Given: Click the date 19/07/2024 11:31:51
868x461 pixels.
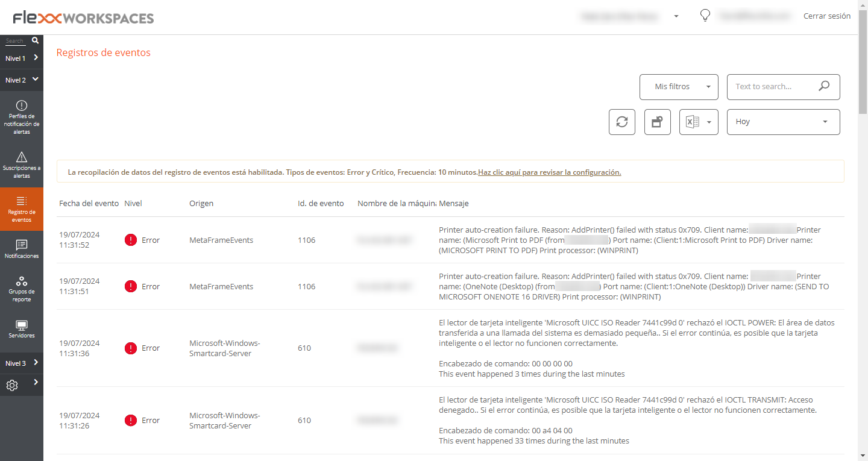Looking at the screenshot, I should tap(80, 286).
